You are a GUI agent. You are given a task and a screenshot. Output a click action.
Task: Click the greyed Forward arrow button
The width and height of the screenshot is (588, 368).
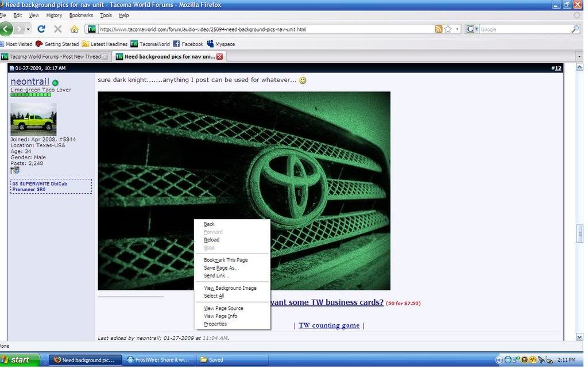[x=19, y=29]
